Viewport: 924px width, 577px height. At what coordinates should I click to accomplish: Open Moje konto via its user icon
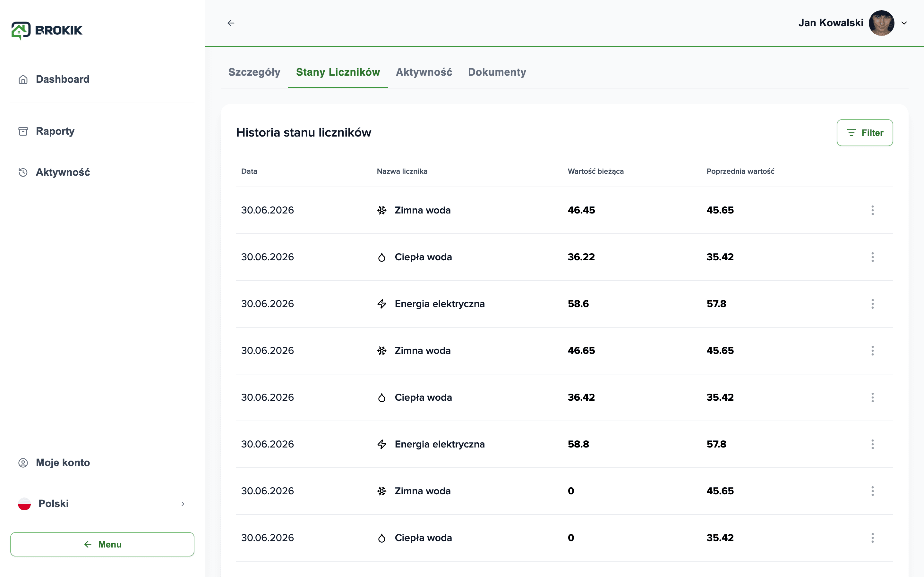pos(23,463)
